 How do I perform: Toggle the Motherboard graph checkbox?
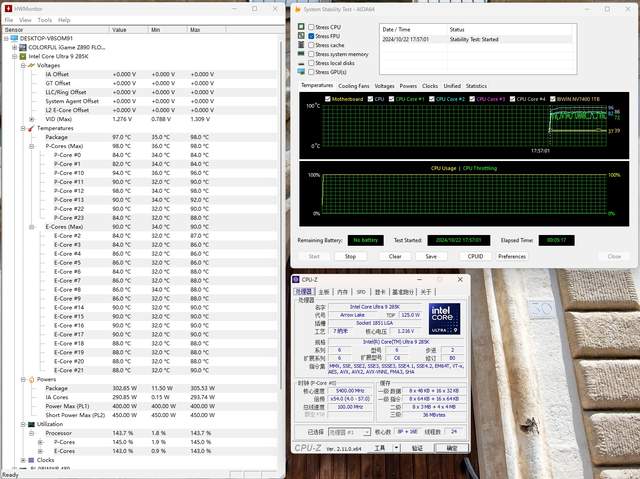point(328,99)
